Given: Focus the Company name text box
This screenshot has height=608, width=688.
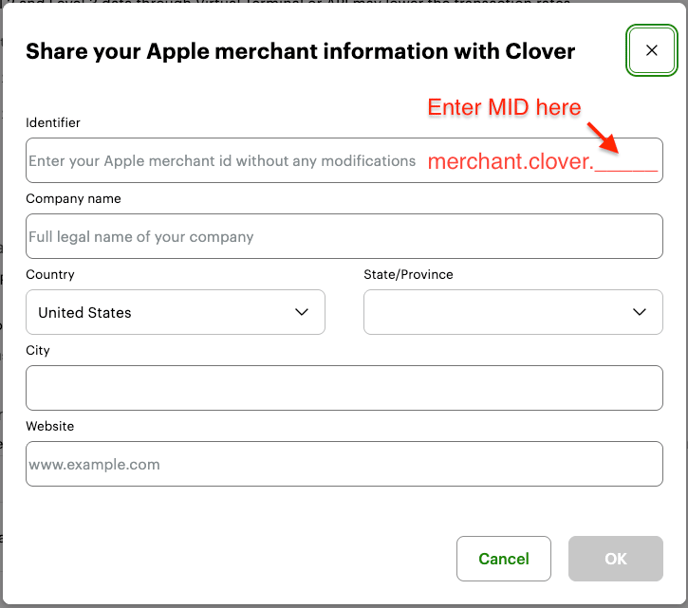Looking at the screenshot, I should point(344,237).
